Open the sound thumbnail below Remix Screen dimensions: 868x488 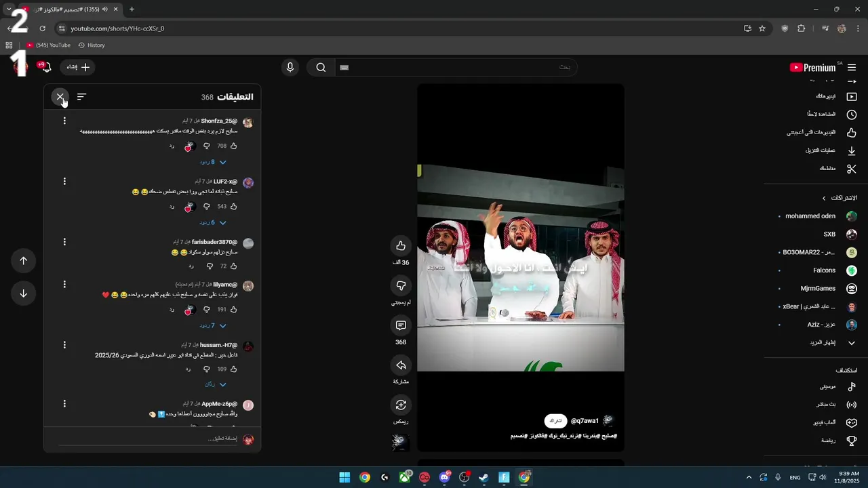click(401, 443)
